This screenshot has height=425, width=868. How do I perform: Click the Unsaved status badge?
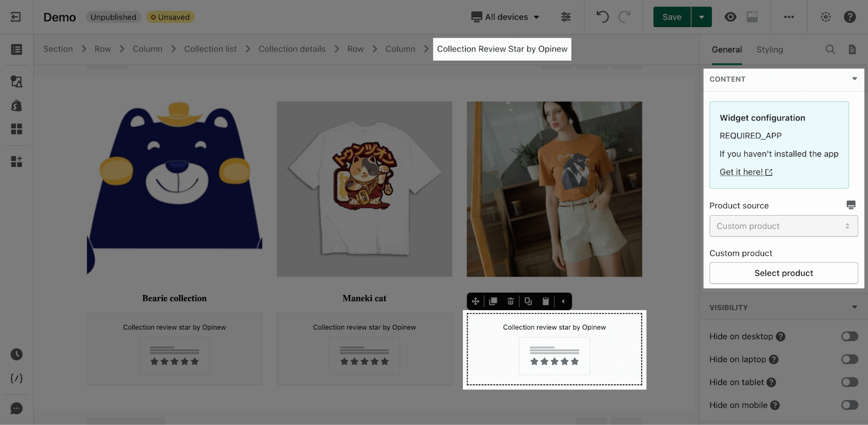(x=170, y=17)
